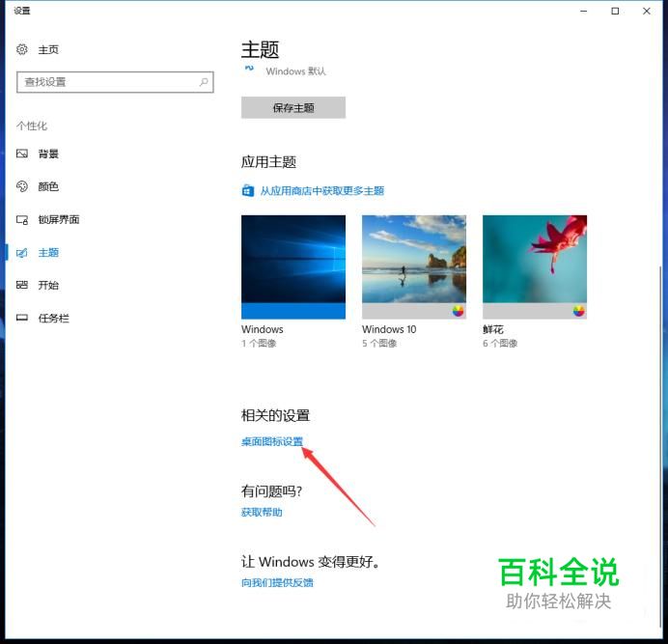The image size is (668, 644).
Task: Maximize the Settings window
Action: pyautogui.click(x=615, y=11)
